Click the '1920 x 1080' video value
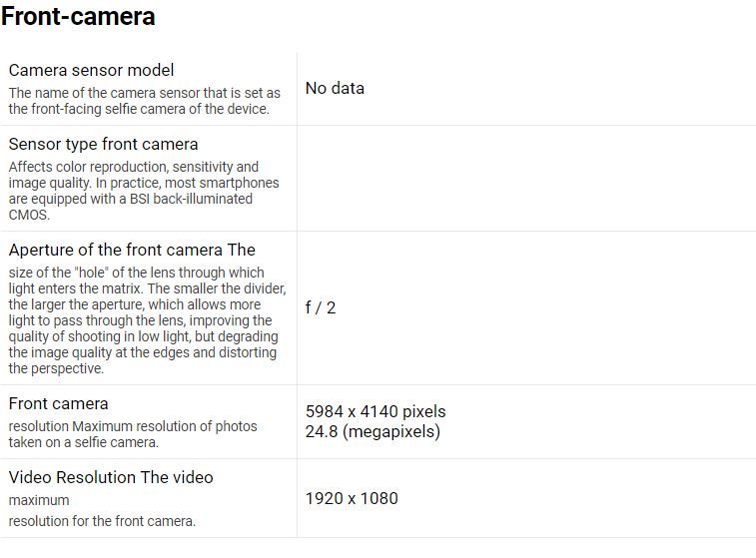 tap(352, 497)
